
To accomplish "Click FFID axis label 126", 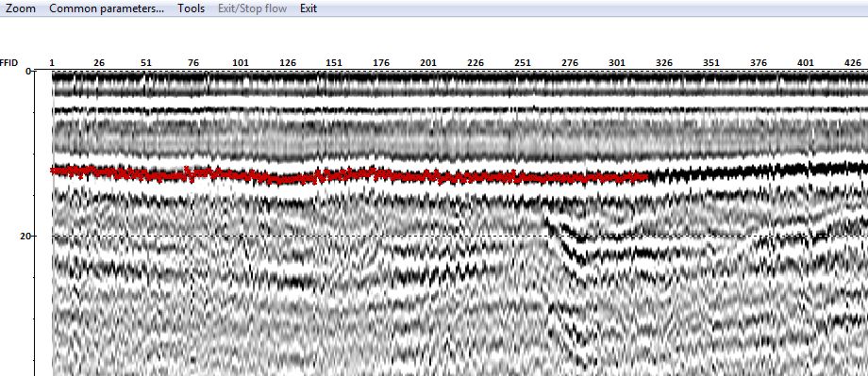I will coord(288,63).
